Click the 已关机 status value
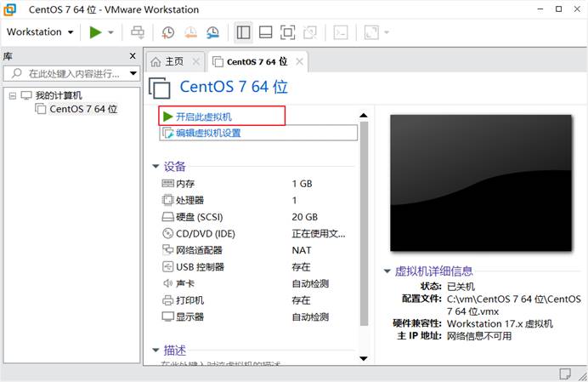The image size is (588, 382). (x=461, y=287)
